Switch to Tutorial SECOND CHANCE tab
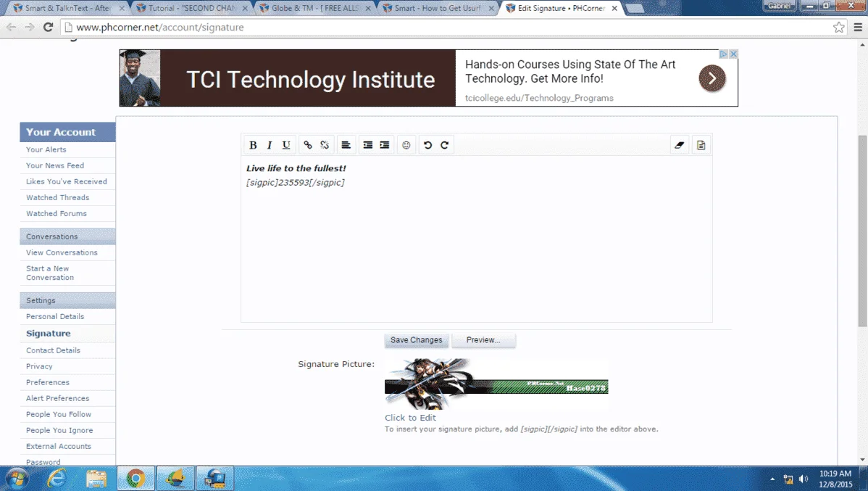This screenshot has height=491, width=868. click(x=191, y=8)
